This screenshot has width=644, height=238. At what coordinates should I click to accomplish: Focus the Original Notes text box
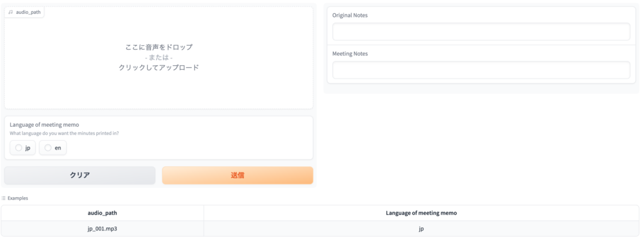pyautogui.click(x=481, y=31)
